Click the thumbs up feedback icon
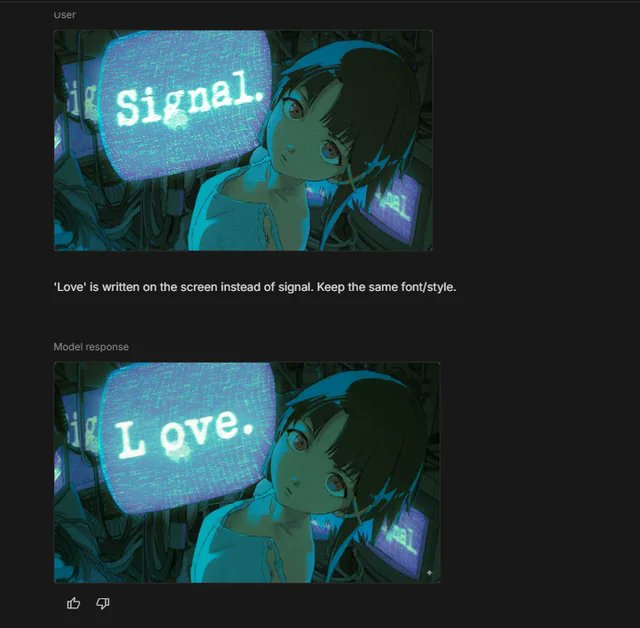Image resolution: width=640 pixels, height=628 pixels. pos(73,603)
